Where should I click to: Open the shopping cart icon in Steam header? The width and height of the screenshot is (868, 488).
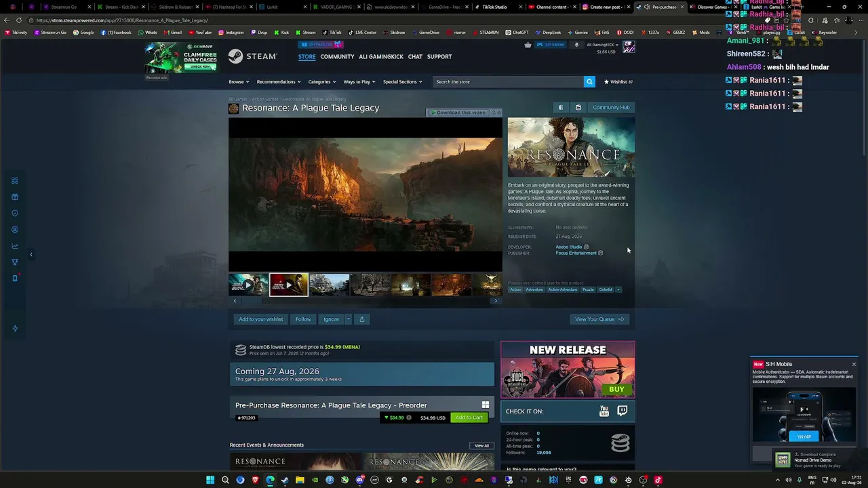(x=528, y=45)
